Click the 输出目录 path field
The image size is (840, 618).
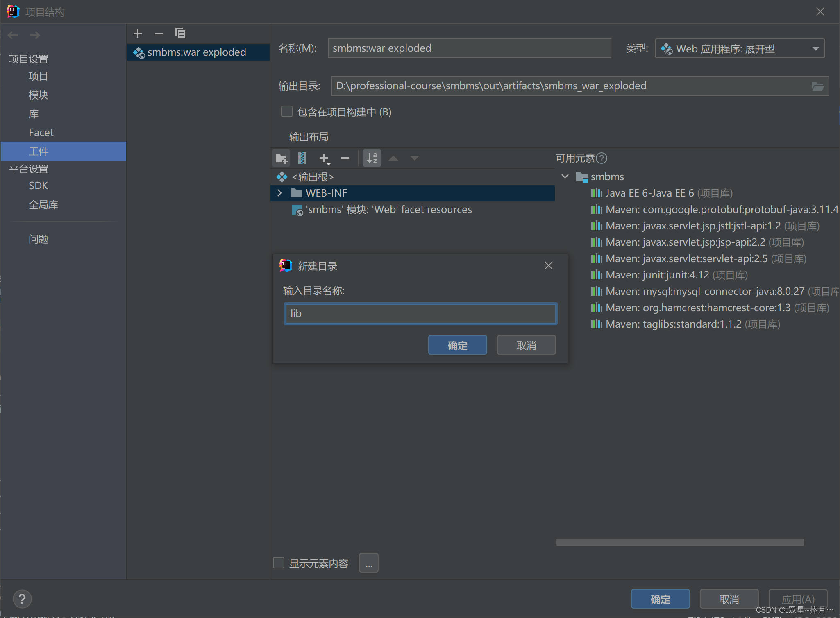pos(580,86)
